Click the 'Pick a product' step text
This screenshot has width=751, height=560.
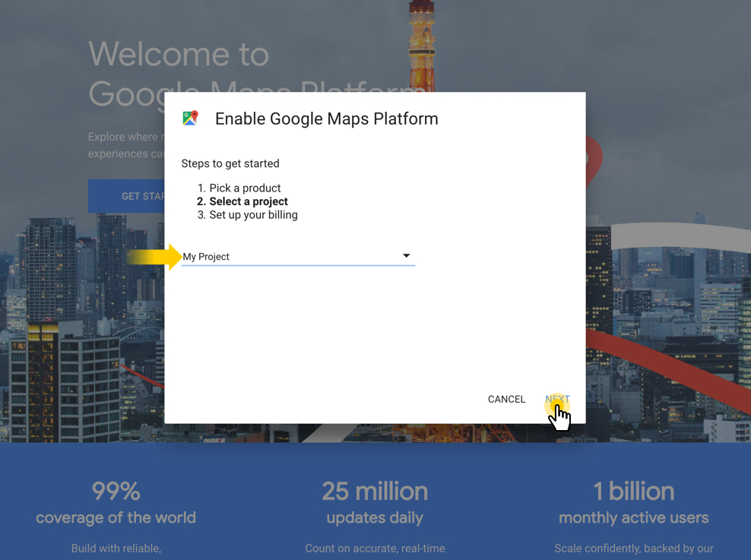245,188
